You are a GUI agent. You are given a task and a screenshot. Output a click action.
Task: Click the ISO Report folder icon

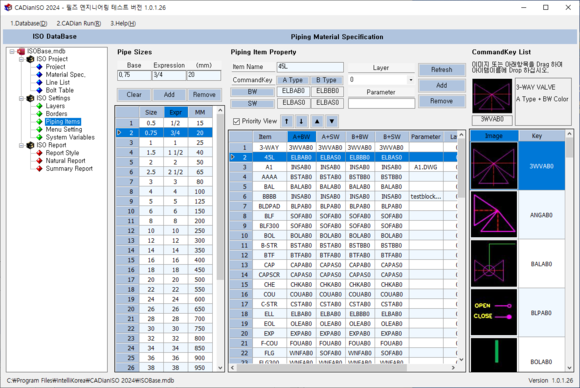click(30, 145)
